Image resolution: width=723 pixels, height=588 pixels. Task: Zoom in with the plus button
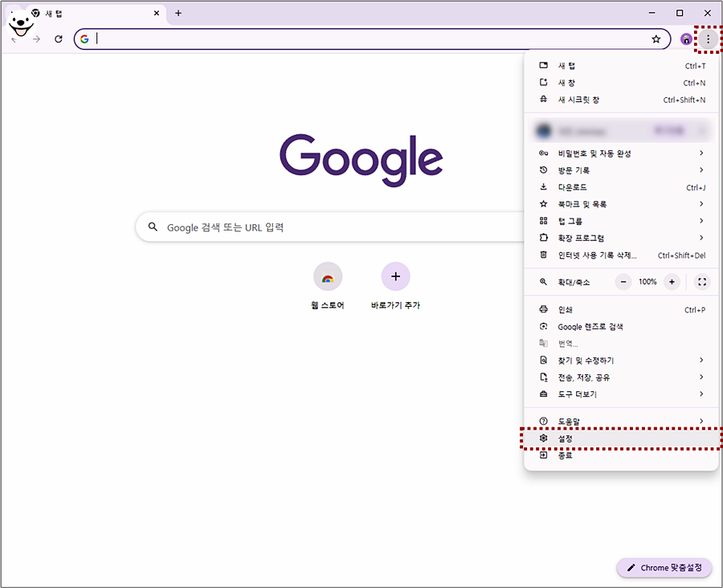tap(672, 282)
